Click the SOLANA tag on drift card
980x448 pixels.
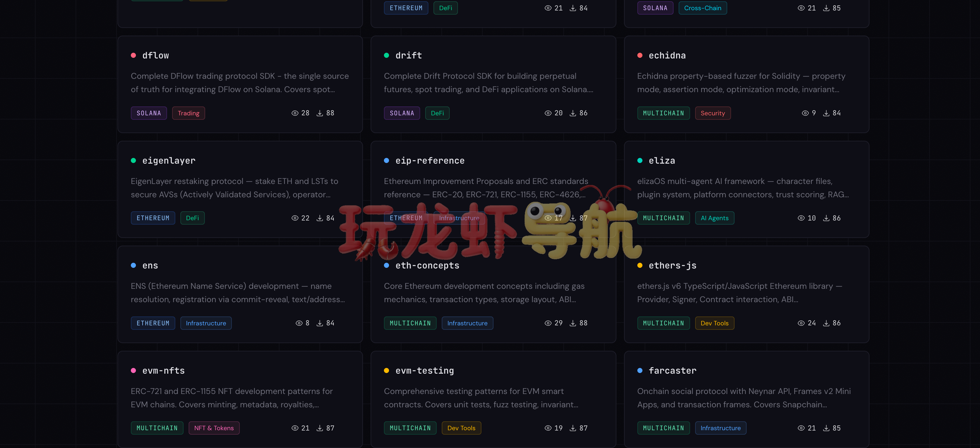[x=402, y=113]
